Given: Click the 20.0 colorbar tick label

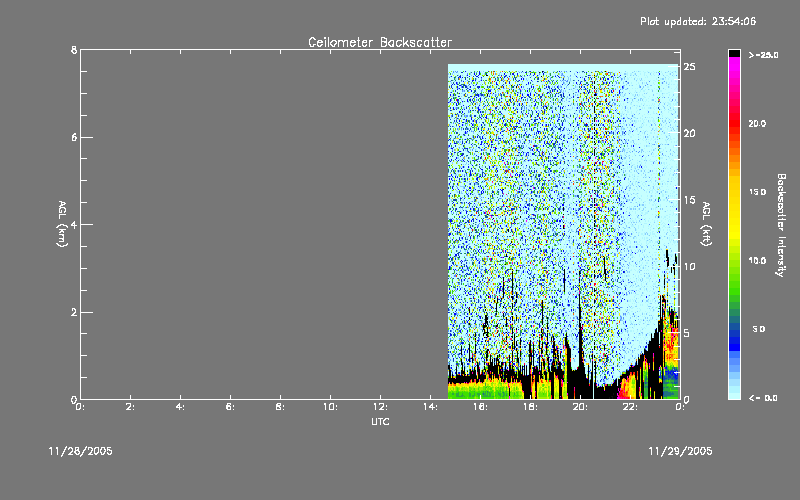Looking at the screenshot, I should pyautogui.click(x=757, y=123).
